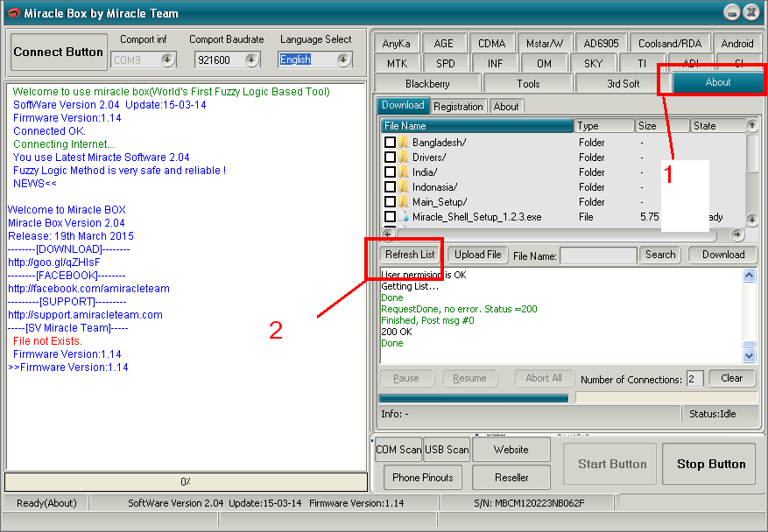
Task: Click the Miracle_Shell_Setup exe file icon
Action: coord(405,217)
